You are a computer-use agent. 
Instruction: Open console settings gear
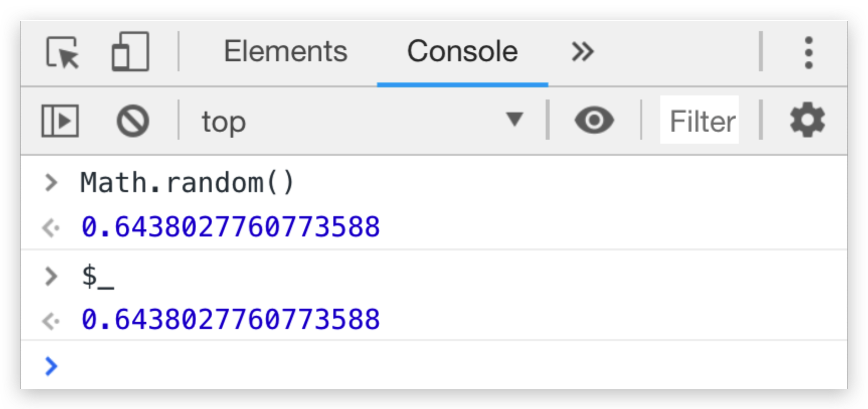(807, 121)
